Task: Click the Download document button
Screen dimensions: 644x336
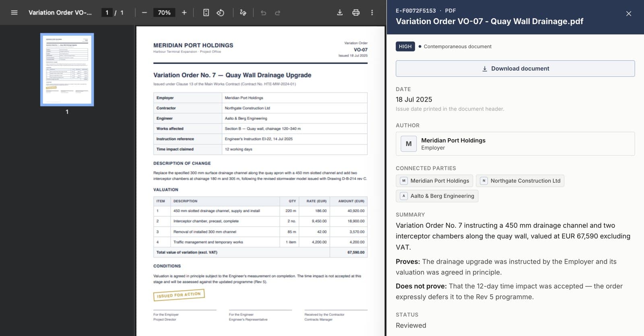Action: pos(515,69)
